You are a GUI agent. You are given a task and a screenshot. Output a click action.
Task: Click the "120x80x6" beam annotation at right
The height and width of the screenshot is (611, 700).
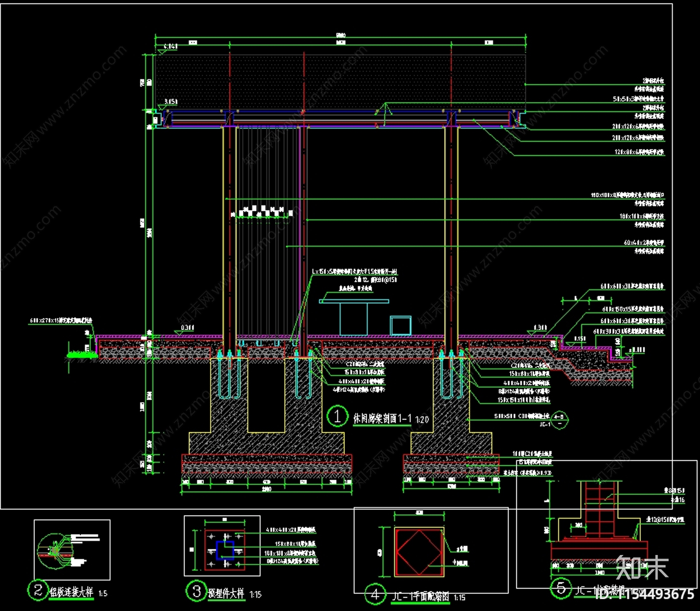click(x=639, y=152)
